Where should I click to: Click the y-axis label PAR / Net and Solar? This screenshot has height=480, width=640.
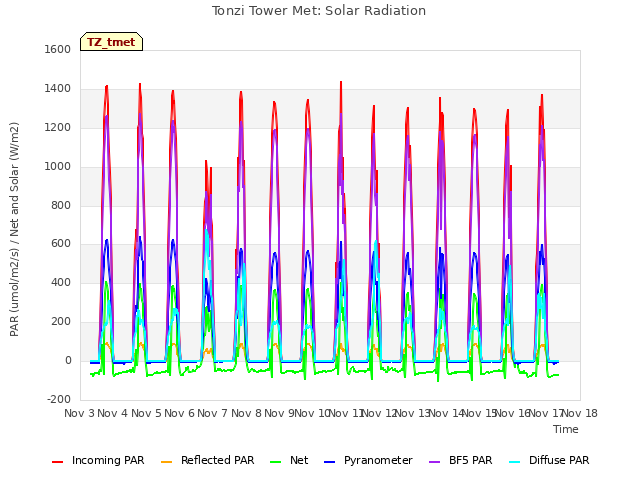14,229
